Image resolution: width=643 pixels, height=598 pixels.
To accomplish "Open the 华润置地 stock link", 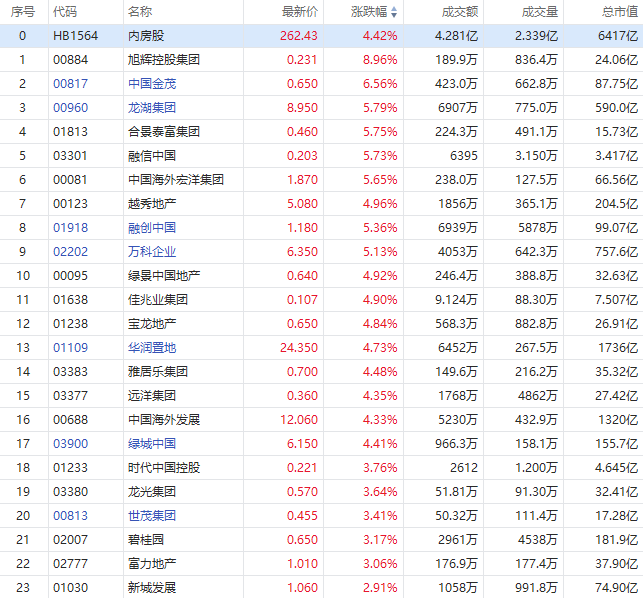I will pyautogui.click(x=152, y=348).
